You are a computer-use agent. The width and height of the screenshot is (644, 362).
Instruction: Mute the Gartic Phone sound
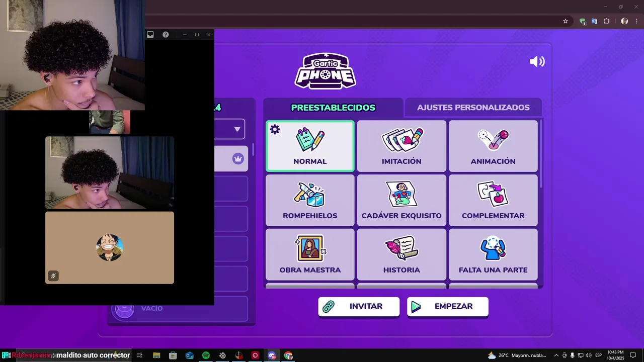coord(537,61)
